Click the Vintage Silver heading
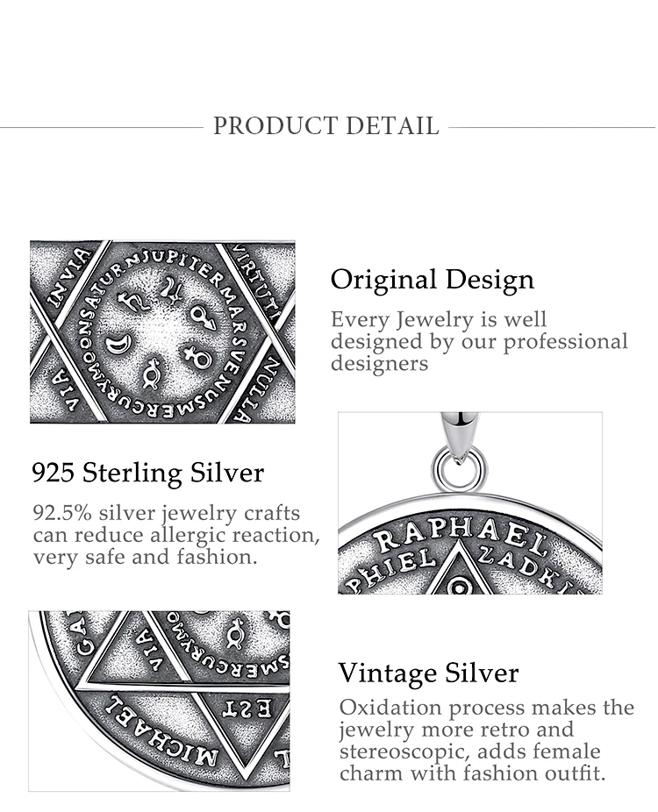The width and height of the screenshot is (658, 812). [x=428, y=673]
